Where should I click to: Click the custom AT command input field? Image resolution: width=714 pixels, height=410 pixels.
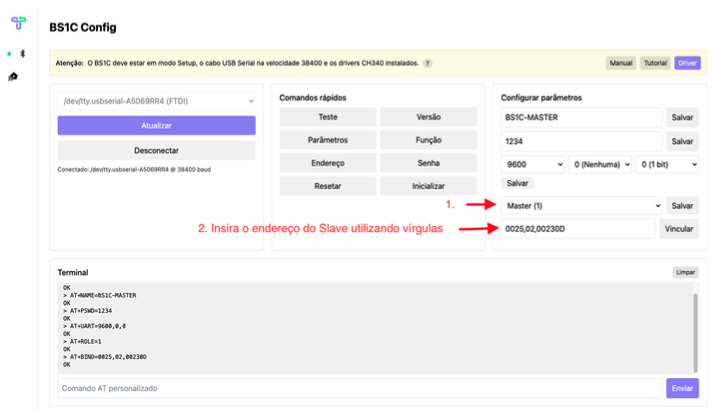[x=359, y=388]
